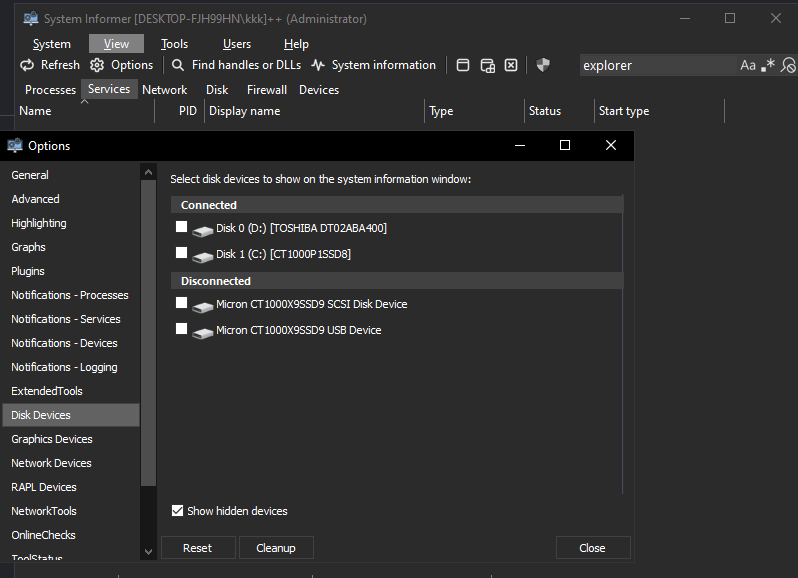798x578 pixels.
Task: Sort by the Status column header
Action: point(559,111)
